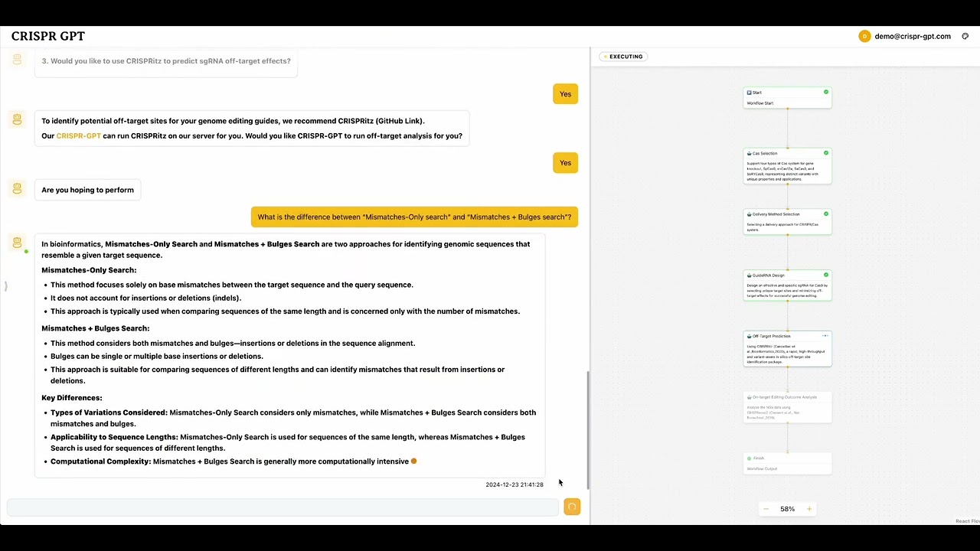Click the Start node play icon

coord(750,93)
